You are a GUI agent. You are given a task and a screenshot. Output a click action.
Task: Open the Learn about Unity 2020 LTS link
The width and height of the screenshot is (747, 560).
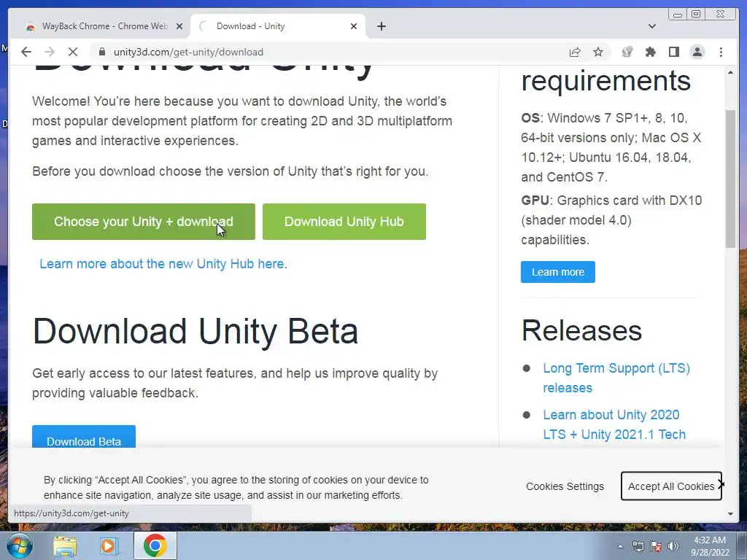point(614,424)
